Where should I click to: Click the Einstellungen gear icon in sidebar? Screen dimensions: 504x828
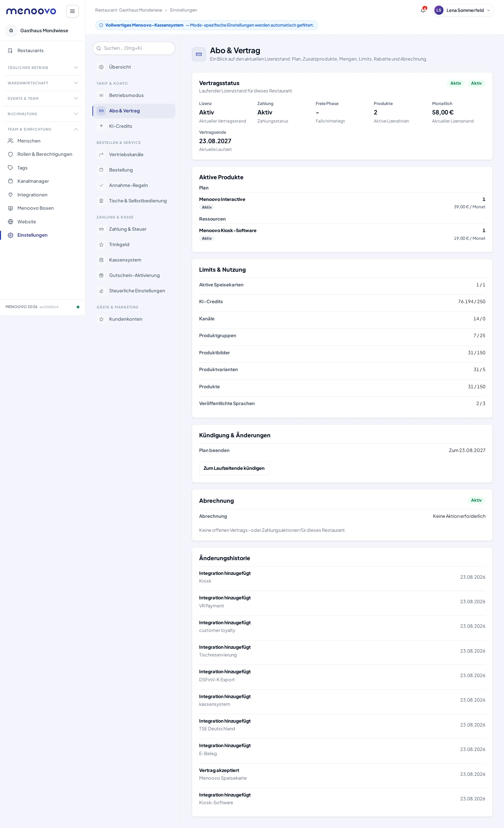pos(10,235)
